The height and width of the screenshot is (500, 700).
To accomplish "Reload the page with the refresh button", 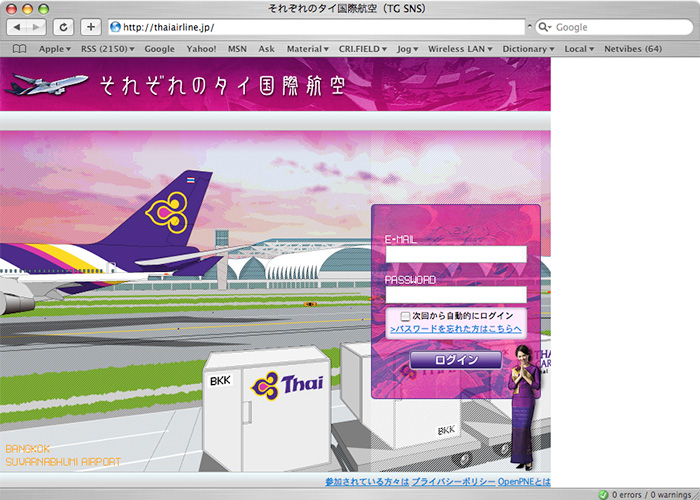I will point(63,27).
